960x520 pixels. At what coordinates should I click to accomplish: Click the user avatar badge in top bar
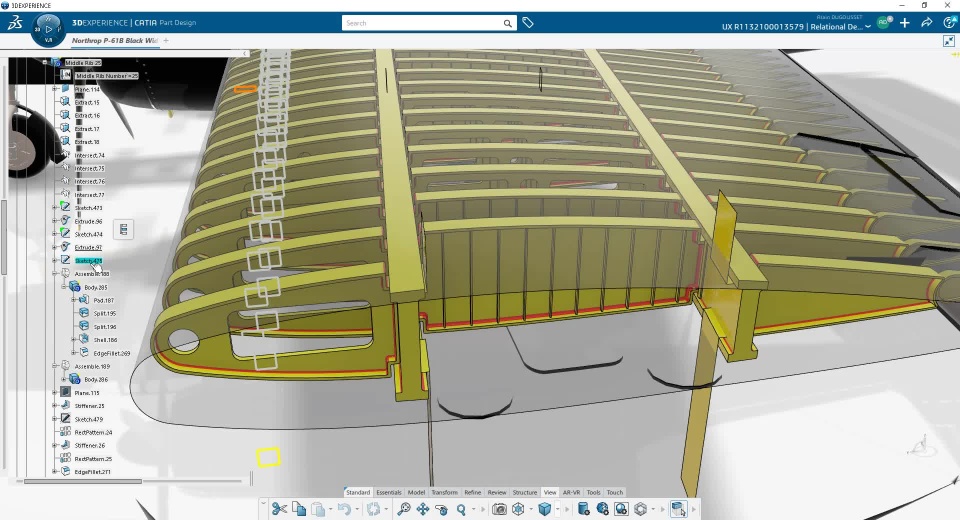(883, 23)
